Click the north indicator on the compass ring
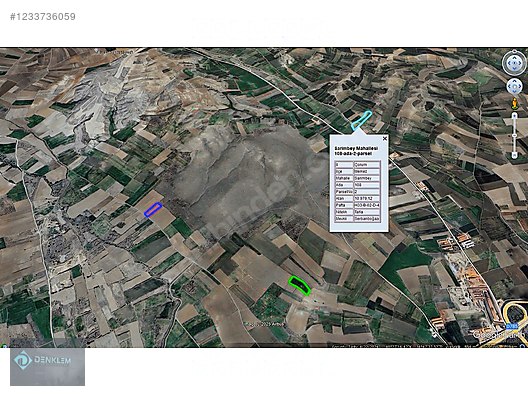Image resolution: width=528 pixels, height=396 pixels. (515, 51)
